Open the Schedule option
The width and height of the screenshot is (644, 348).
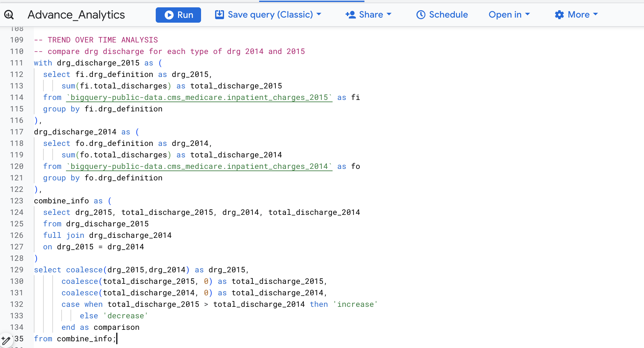(442, 15)
